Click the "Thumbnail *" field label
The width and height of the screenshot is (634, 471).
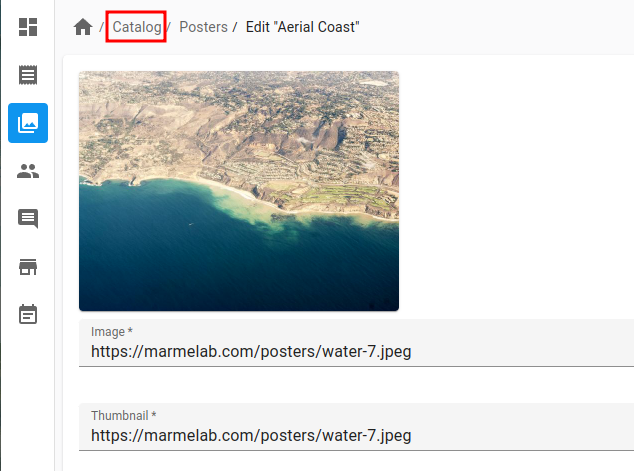click(123, 416)
